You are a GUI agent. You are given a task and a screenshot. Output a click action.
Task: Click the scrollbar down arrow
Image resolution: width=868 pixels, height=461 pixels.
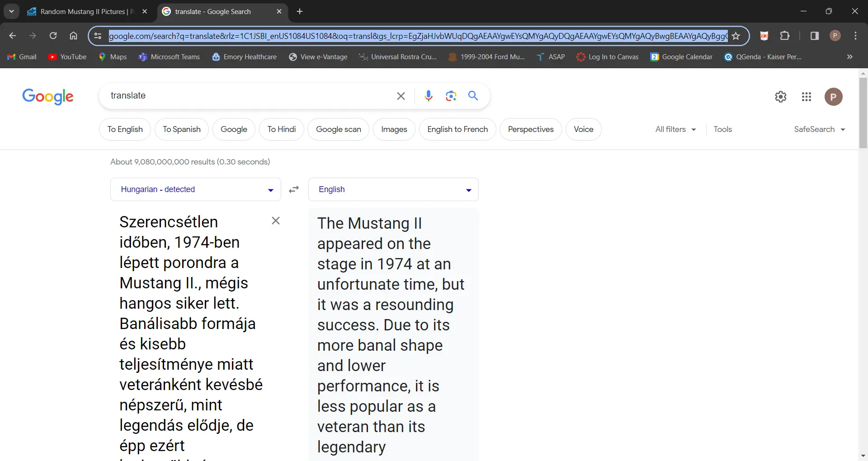(863, 456)
